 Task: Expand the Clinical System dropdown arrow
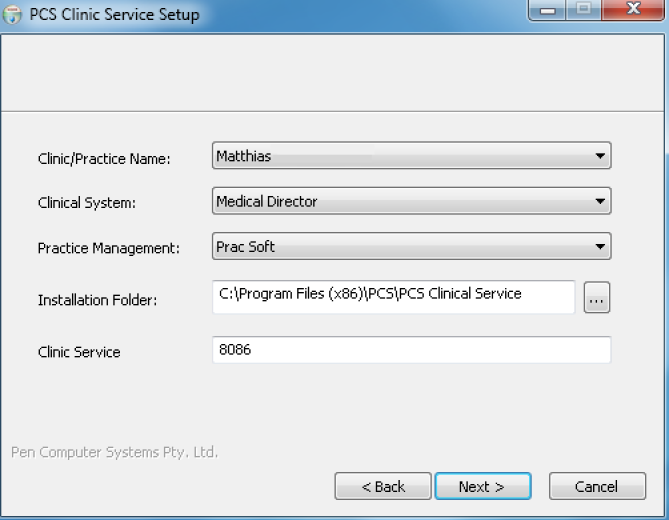coord(600,201)
